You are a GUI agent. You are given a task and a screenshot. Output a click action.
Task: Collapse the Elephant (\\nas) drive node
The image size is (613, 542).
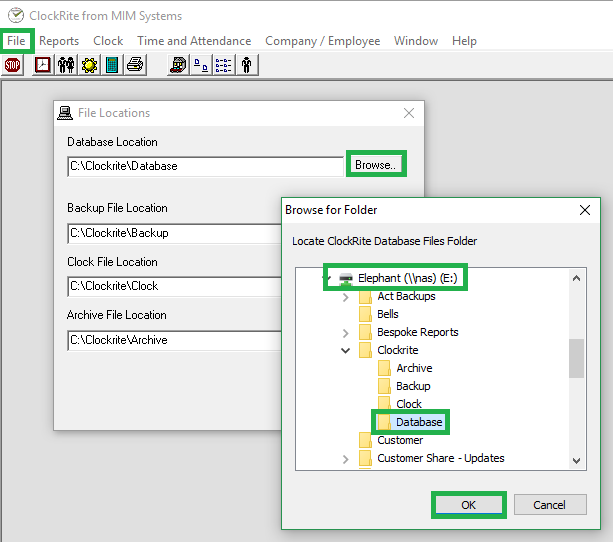click(329, 278)
